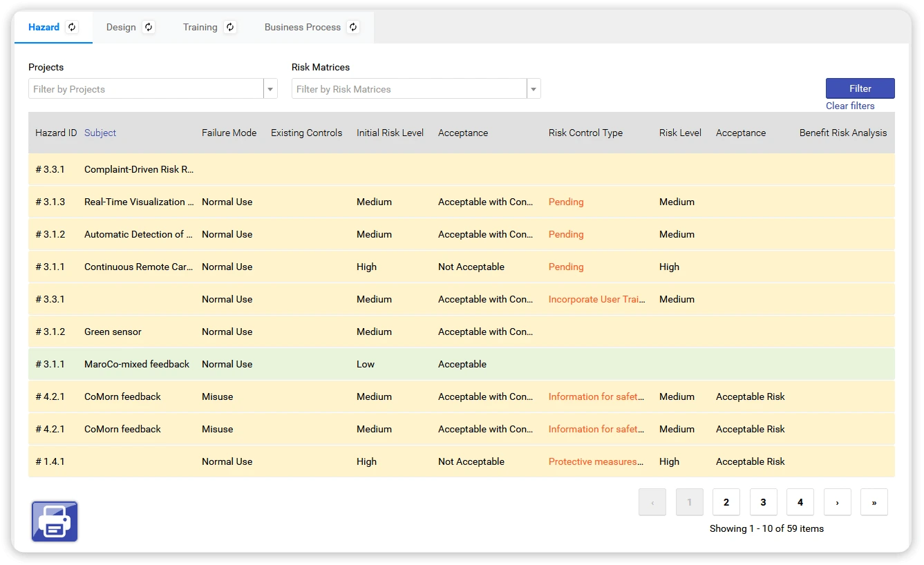Select the Complaint-Driven Risk R... subject
Viewport: 924px width, 565px height.
coord(139,169)
